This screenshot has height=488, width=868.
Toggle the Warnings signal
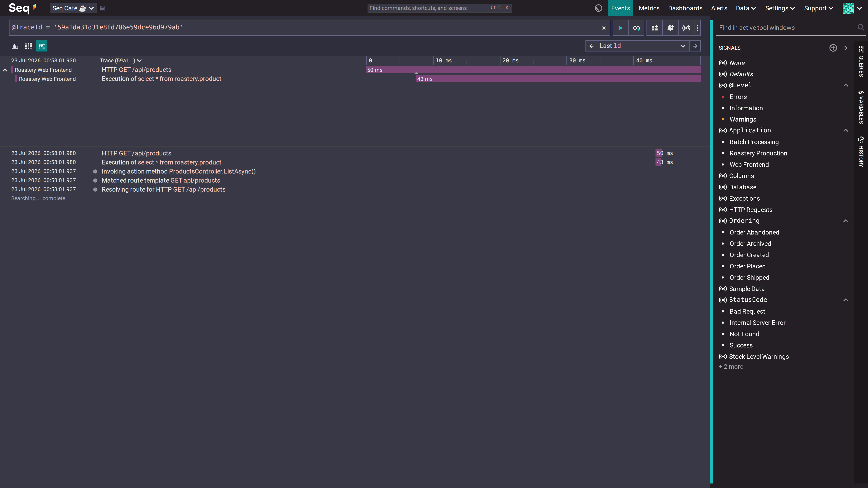click(x=743, y=119)
